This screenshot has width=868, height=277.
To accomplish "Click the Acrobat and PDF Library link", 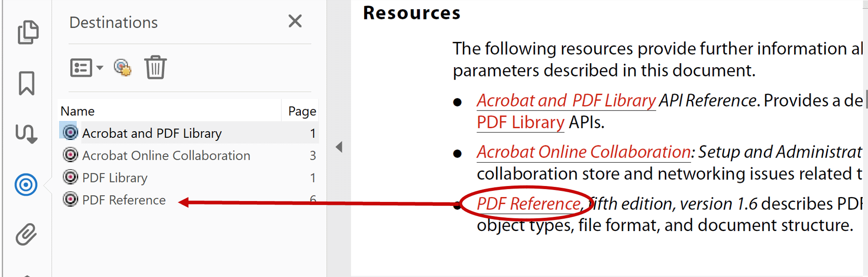I will [566, 100].
